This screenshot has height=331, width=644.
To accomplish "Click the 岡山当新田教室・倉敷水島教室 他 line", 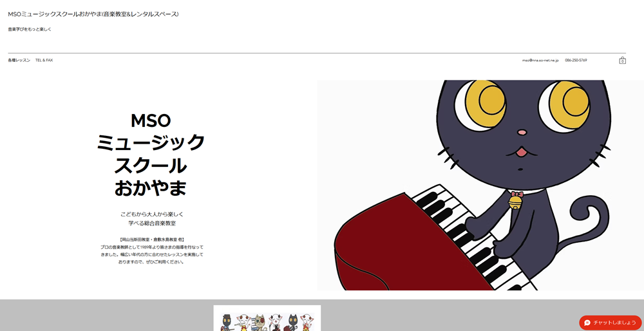I will pos(152,239).
